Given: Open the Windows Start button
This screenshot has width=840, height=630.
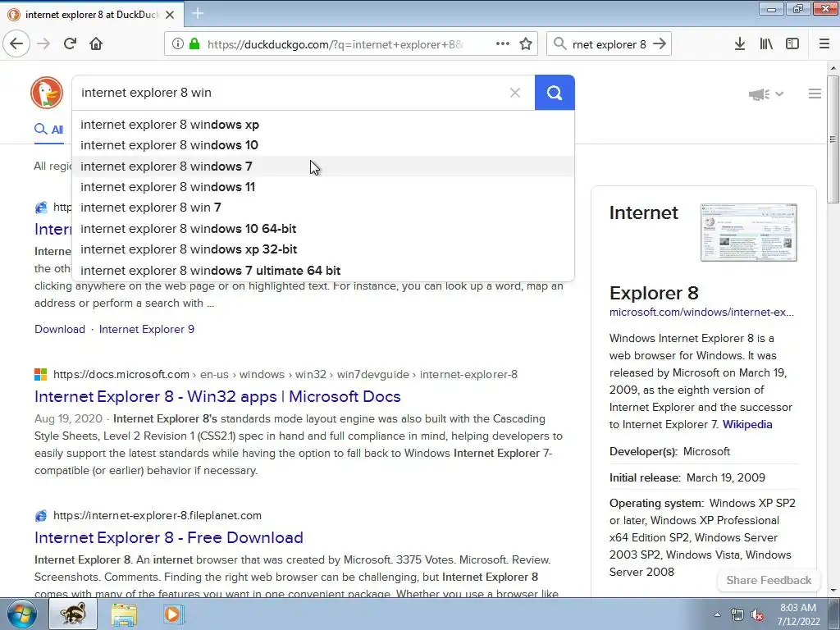Looking at the screenshot, I should [21, 614].
